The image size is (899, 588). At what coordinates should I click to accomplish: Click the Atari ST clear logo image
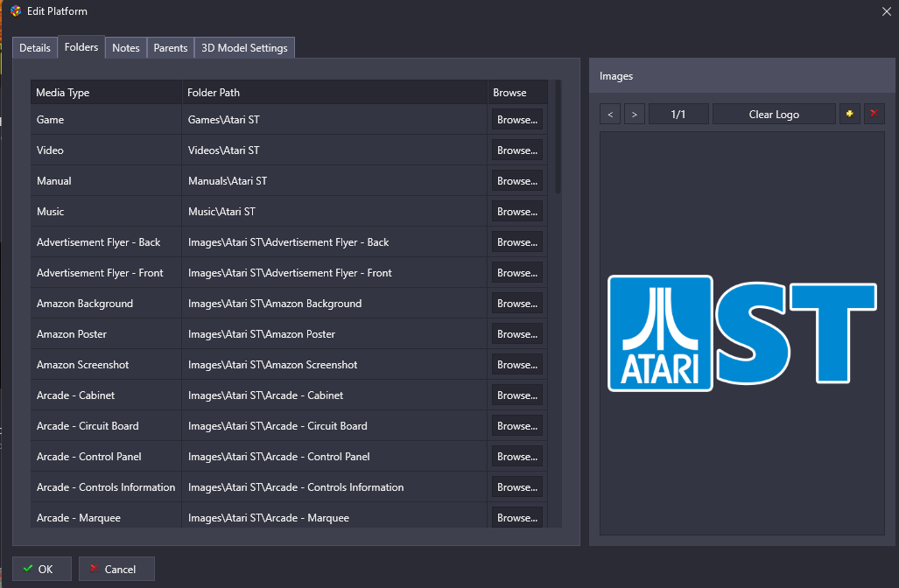742,333
